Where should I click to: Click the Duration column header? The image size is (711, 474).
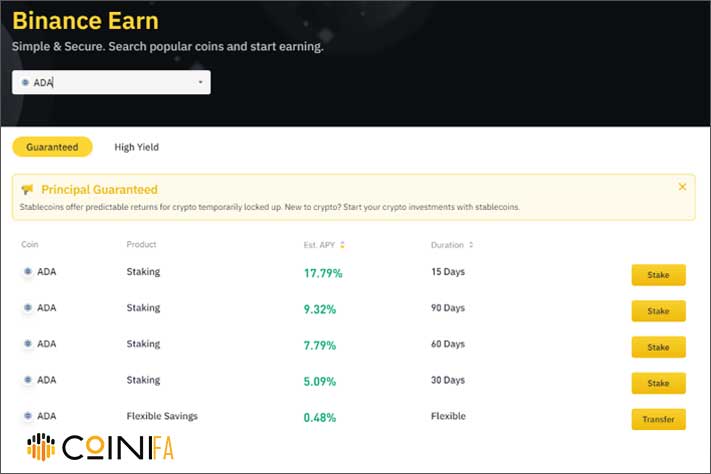[x=447, y=245]
